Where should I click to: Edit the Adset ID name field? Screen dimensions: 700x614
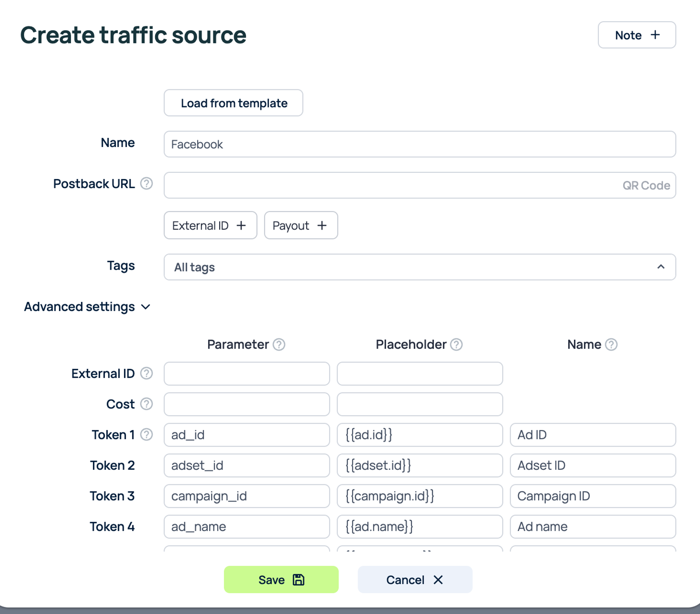coord(593,465)
